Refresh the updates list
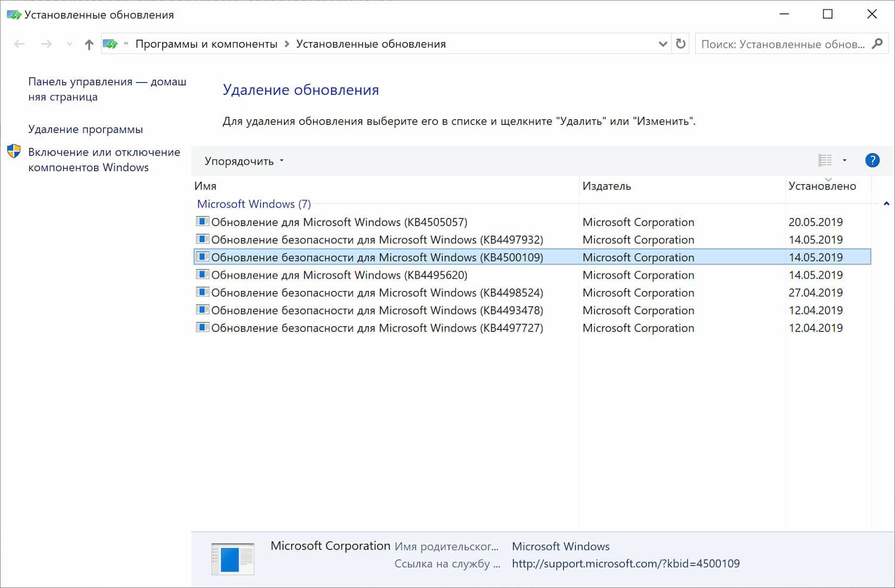The height and width of the screenshot is (588, 895). 680,44
